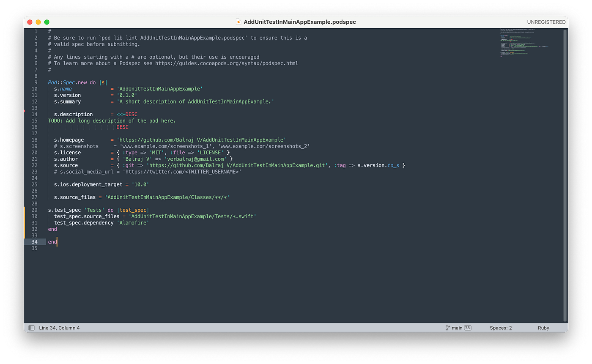Click the s.screenshots comment line
The image size is (592, 364).
point(182,146)
